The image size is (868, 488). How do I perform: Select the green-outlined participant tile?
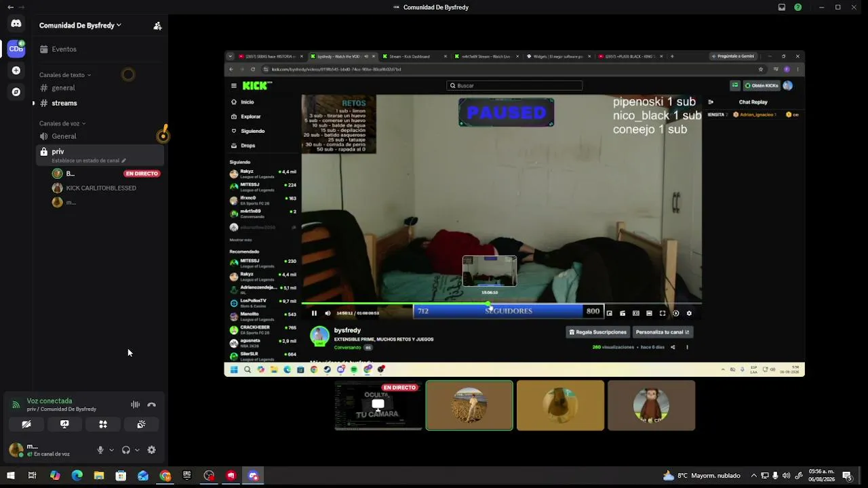(x=469, y=405)
